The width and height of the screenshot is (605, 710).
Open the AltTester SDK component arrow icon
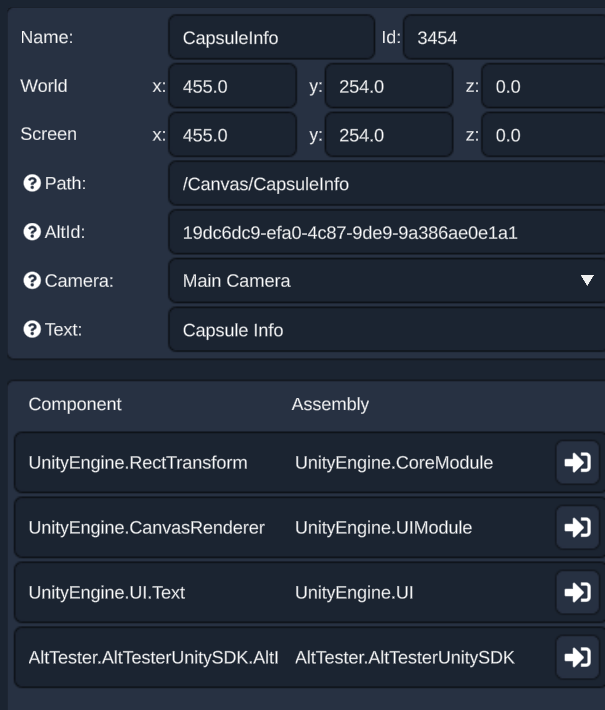click(577, 657)
